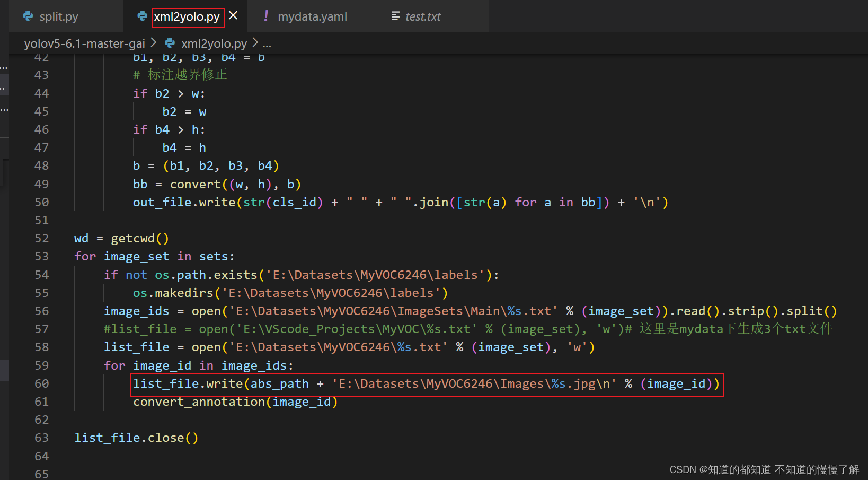Click the Python icon on split.py tab
This screenshot has width=868, height=480.
[28, 16]
